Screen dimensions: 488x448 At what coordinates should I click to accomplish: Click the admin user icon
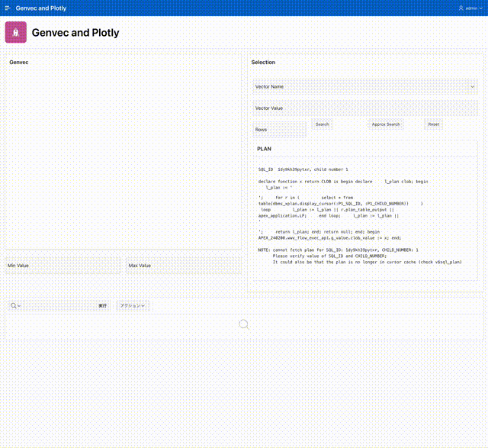[x=461, y=8]
